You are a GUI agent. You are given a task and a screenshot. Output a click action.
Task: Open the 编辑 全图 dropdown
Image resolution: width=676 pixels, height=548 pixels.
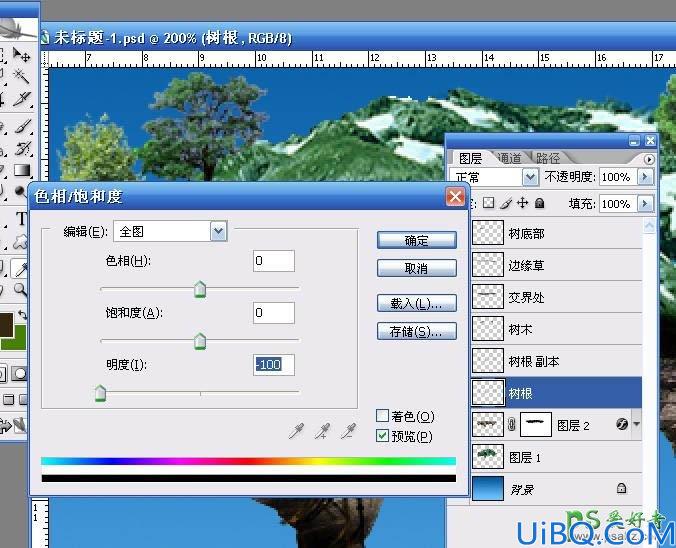(x=219, y=232)
